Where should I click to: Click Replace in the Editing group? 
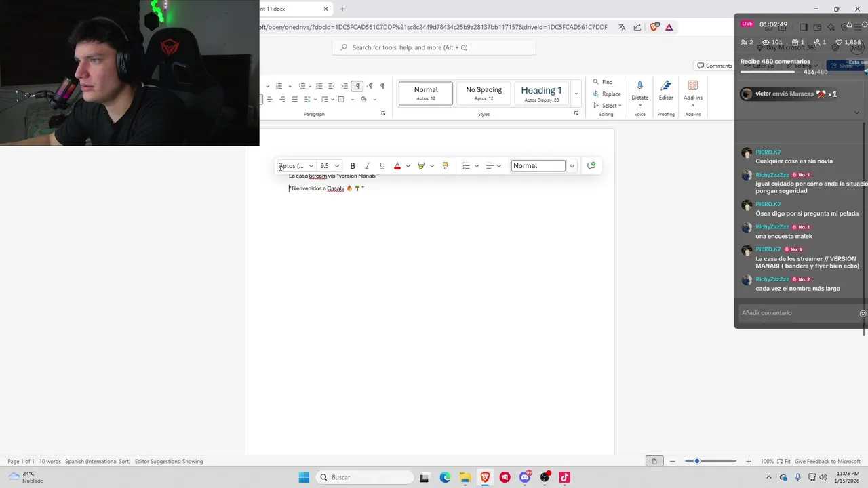tap(606, 94)
